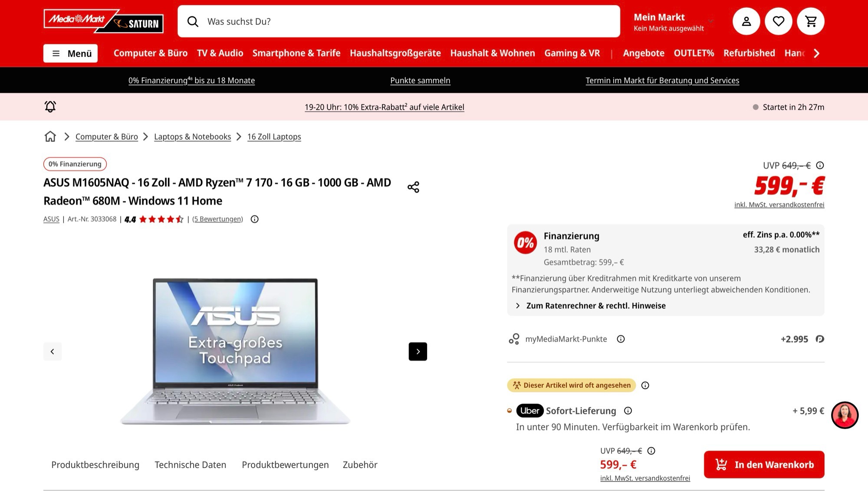The width and height of the screenshot is (868, 491).
Task: Show info for 'Dieser Artikel wird oft angesehen'
Action: pos(645,385)
